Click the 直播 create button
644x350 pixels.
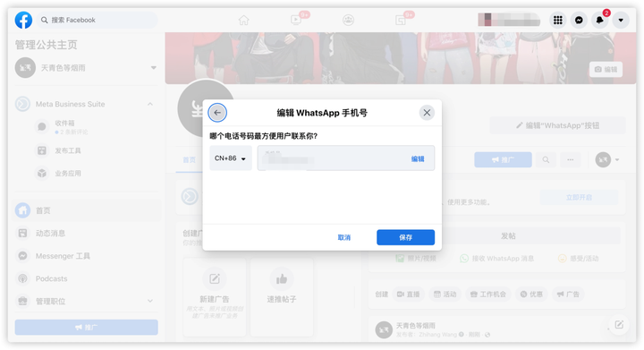tap(408, 295)
